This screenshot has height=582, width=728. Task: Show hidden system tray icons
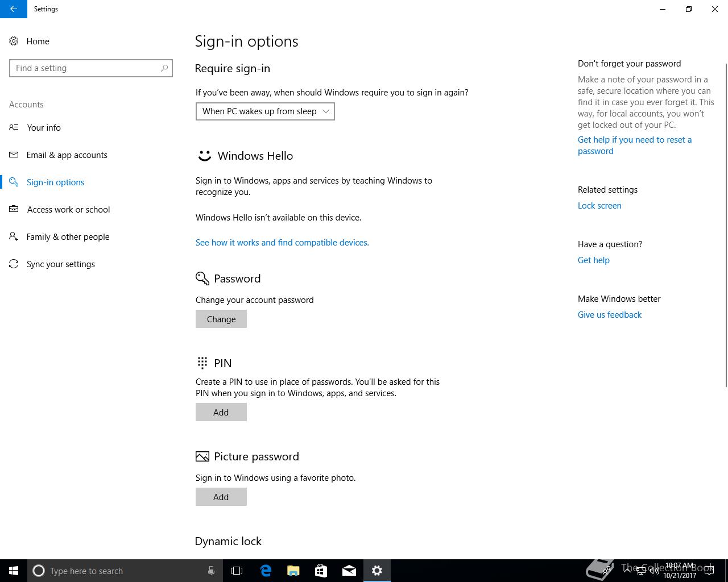[628, 571]
